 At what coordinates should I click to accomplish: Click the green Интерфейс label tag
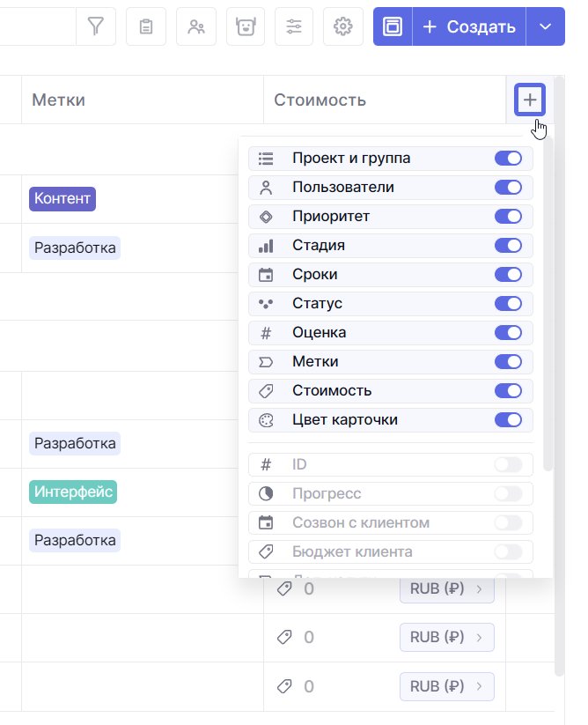click(73, 492)
